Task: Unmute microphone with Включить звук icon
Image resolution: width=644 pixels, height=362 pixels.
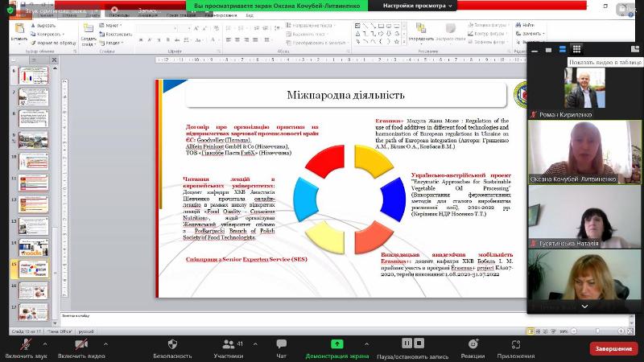Action: pos(26,343)
